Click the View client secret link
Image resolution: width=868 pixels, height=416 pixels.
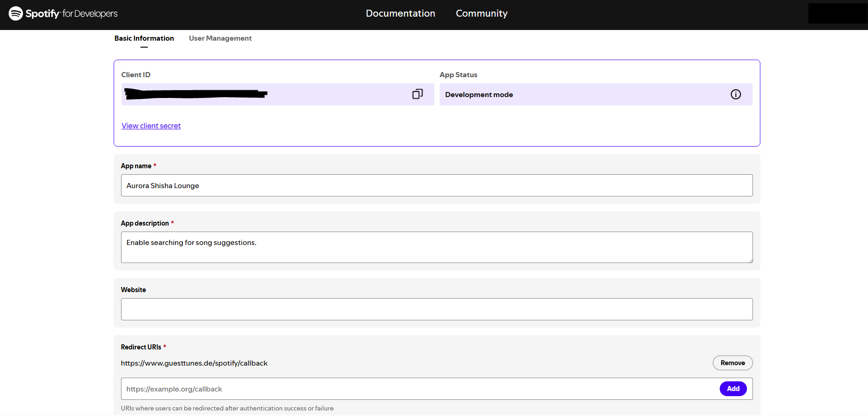(151, 126)
